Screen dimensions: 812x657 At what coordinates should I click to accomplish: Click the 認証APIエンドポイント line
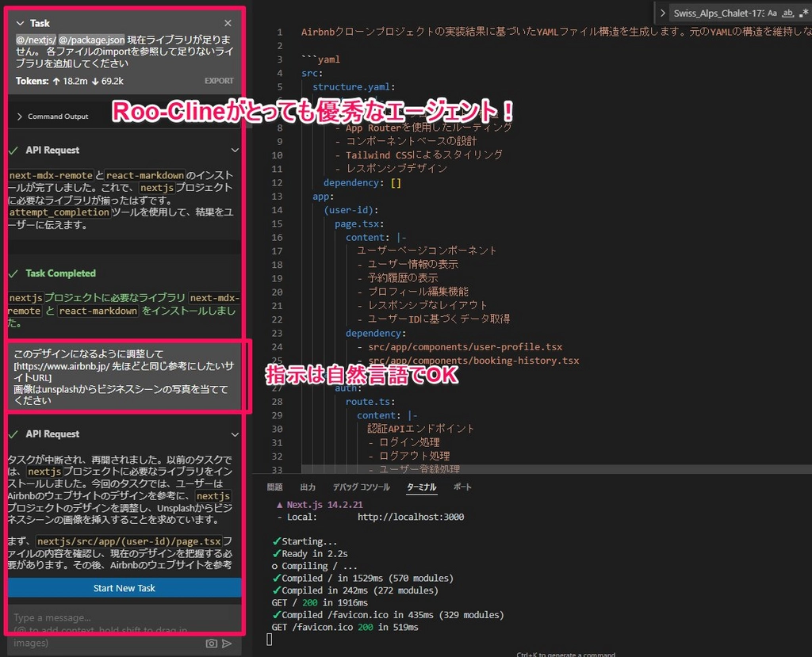tap(420, 429)
